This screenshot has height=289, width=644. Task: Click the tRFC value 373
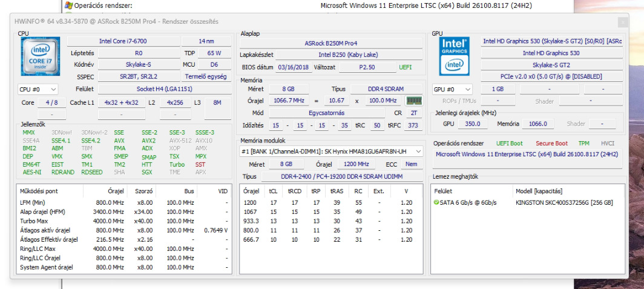click(413, 125)
